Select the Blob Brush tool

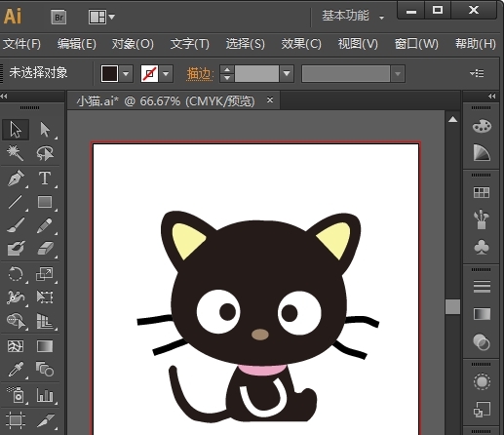(16, 249)
